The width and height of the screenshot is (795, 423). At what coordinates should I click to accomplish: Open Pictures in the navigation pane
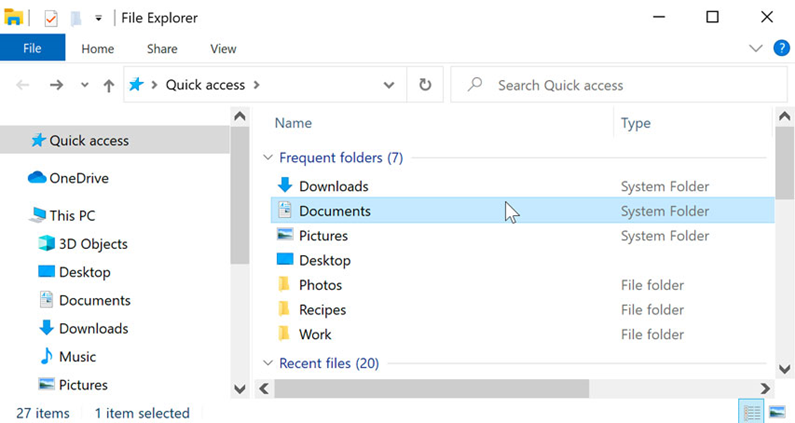tap(83, 385)
